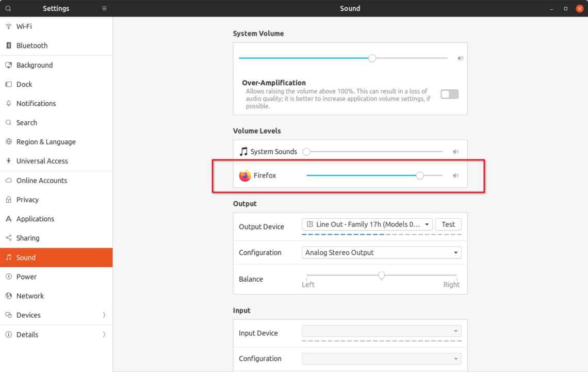Click the Network globe icon
The width and height of the screenshot is (588, 372).
coord(9,296)
